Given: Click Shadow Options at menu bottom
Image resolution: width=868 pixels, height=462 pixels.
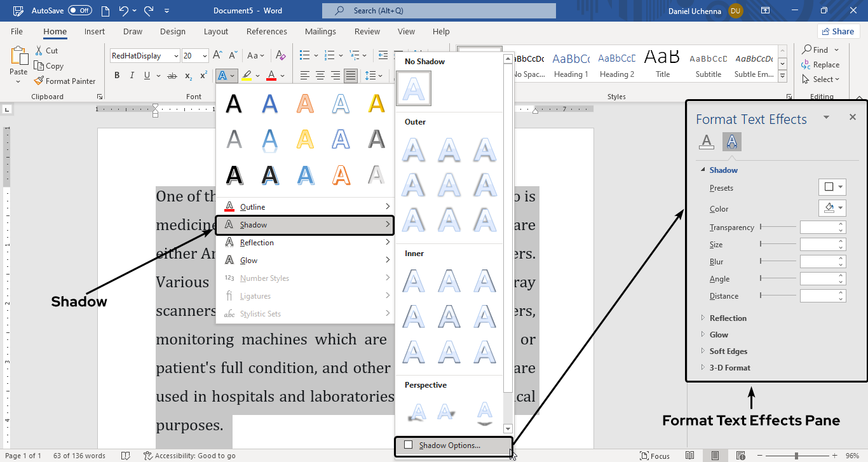Looking at the screenshot, I should pos(449,445).
